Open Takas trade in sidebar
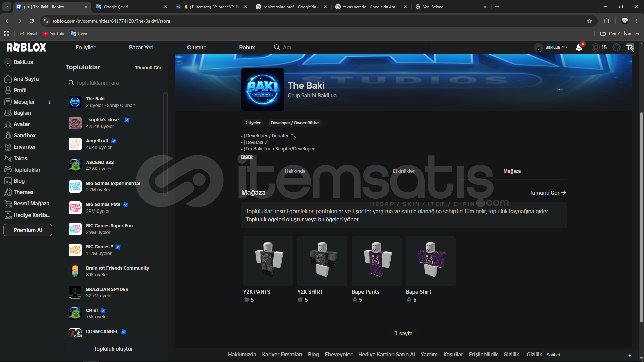The height and width of the screenshot is (362, 644). (20, 158)
